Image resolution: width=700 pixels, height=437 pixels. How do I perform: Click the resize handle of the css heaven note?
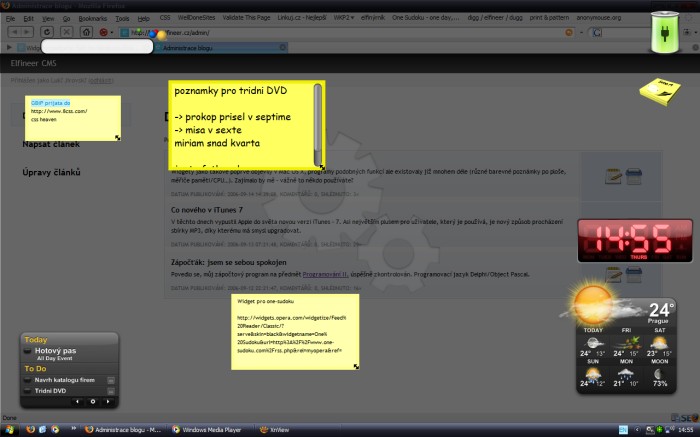click(117, 138)
